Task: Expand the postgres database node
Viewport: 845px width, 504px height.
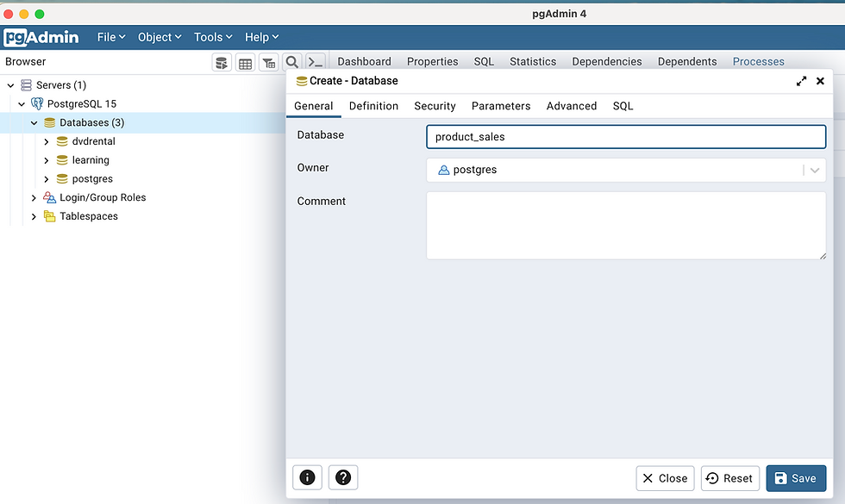Action: (47, 179)
